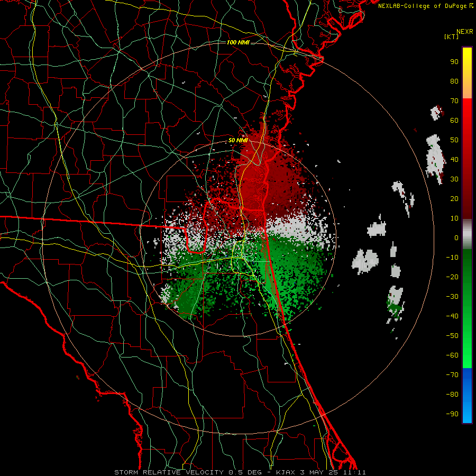Pick the gray zero-velocity color bar segment

pyautogui.click(x=467, y=234)
